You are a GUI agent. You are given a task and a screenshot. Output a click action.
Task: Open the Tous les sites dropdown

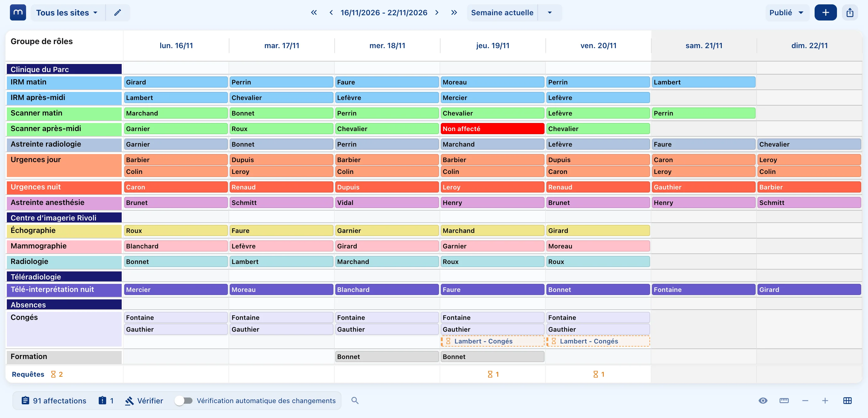click(x=67, y=13)
